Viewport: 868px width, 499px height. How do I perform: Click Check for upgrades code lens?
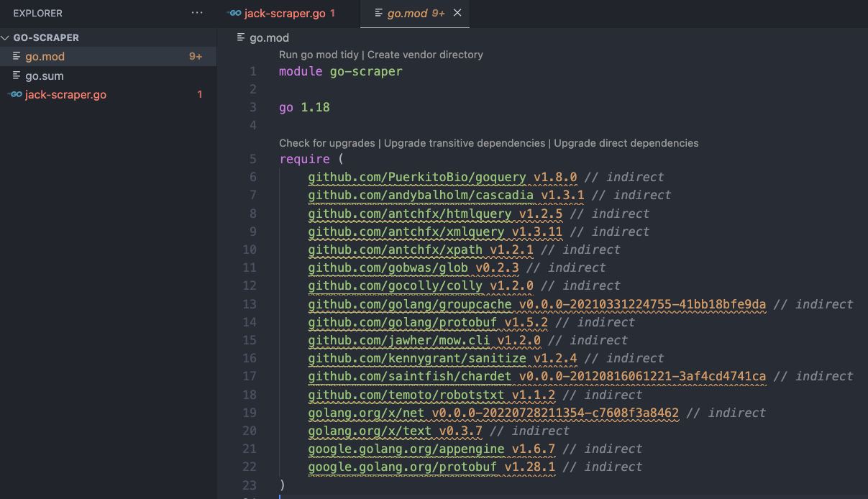coord(326,143)
